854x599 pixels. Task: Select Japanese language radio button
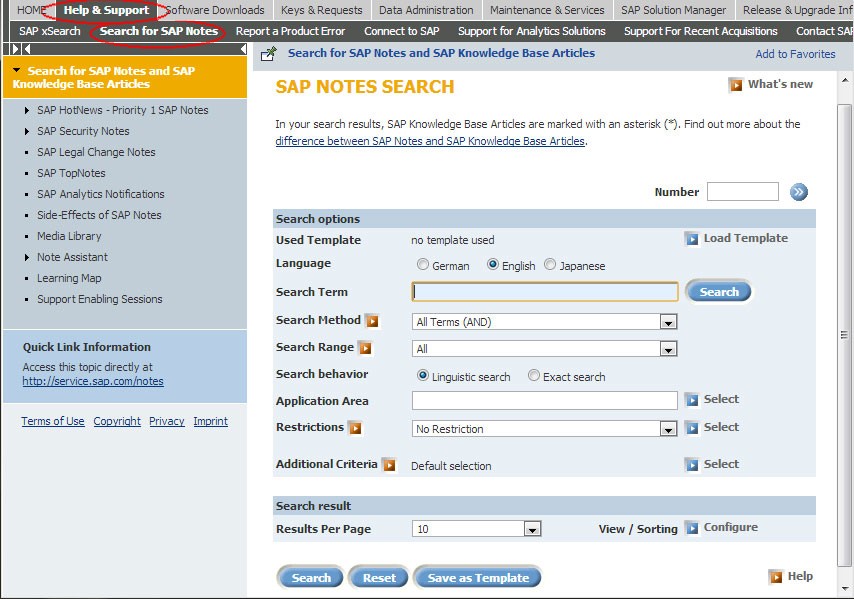550,264
